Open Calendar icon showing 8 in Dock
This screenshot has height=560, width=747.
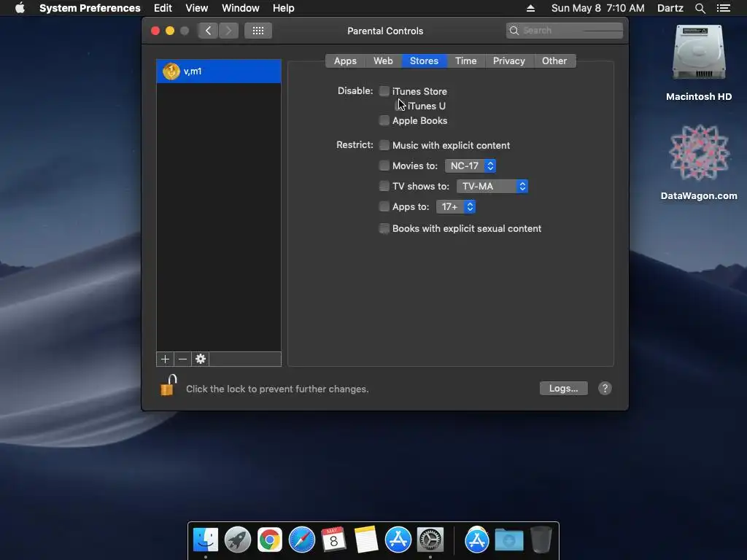pyautogui.click(x=333, y=540)
